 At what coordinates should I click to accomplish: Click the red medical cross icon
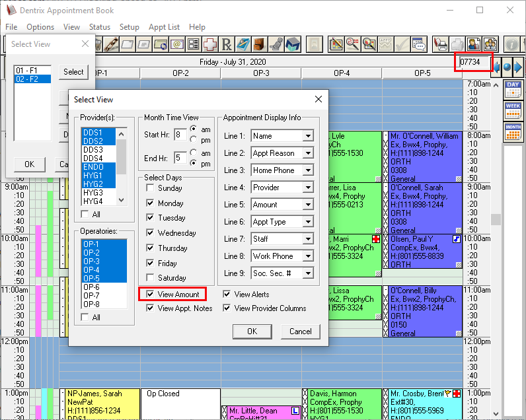pyautogui.click(x=210, y=44)
